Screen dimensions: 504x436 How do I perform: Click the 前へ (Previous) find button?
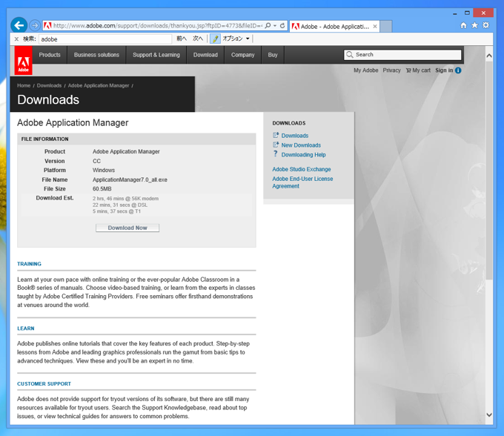182,39
